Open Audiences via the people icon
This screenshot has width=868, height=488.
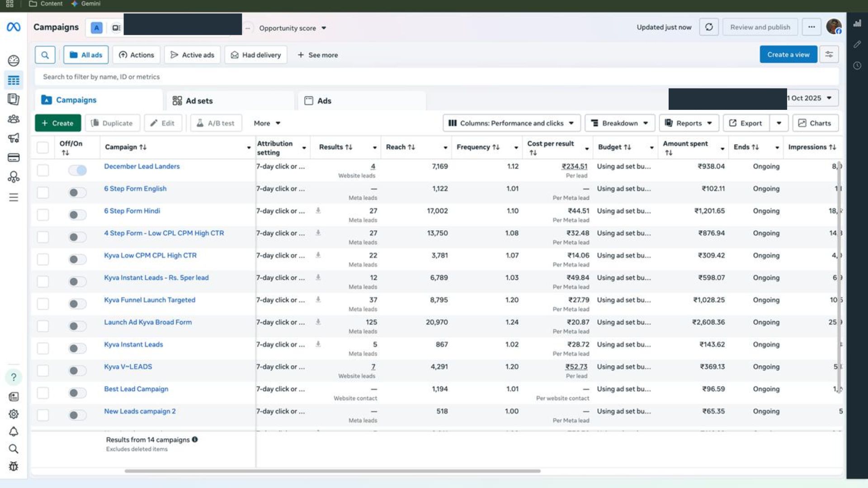[x=14, y=119]
